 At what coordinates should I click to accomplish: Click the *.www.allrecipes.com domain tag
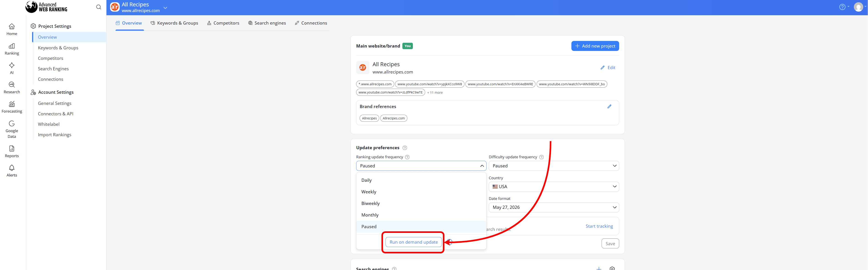point(375,84)
